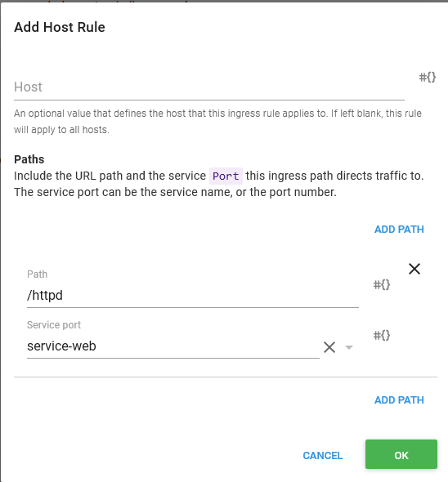Click the Path field label

coord(38,274)
